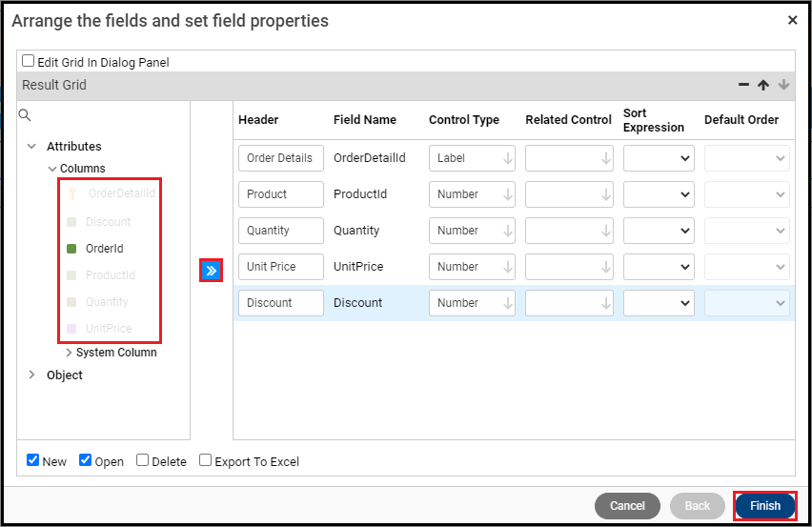Click the move down arrow icon
The image size is (812, 527).
tap(783, 85)
